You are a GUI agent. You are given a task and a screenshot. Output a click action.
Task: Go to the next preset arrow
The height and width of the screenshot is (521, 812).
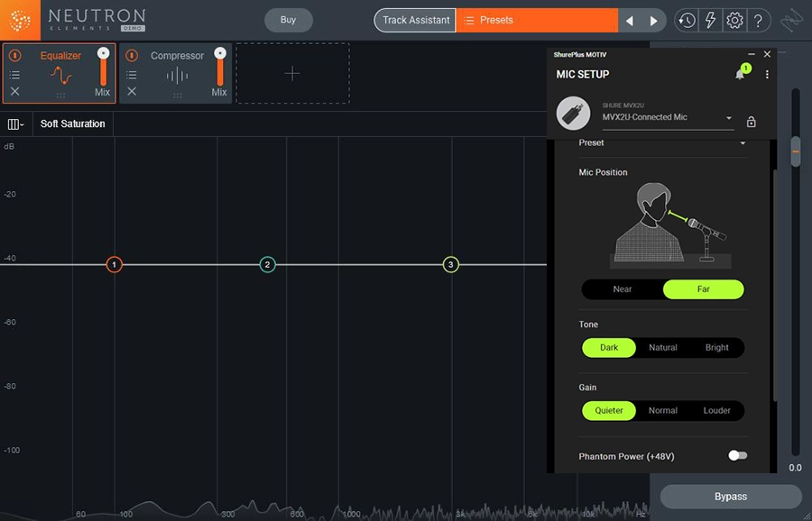[653, 21]
